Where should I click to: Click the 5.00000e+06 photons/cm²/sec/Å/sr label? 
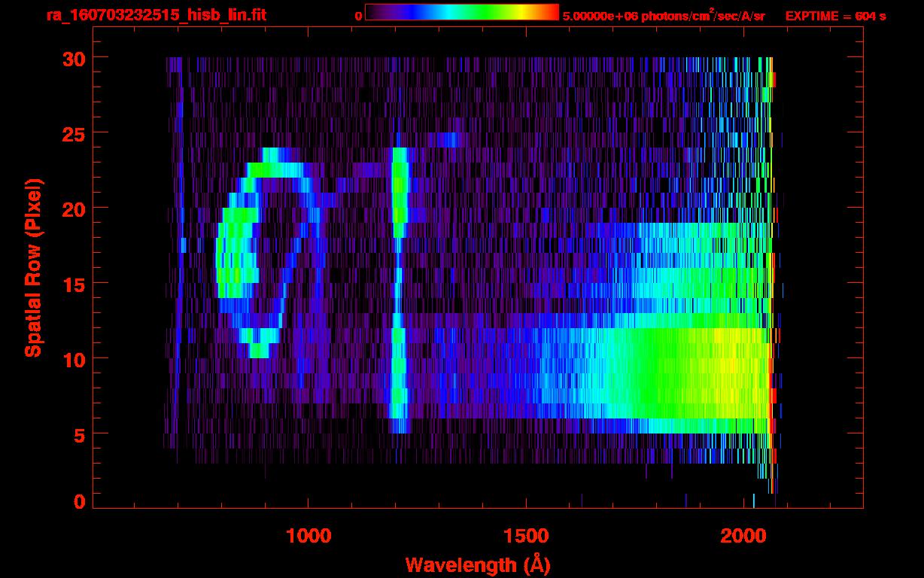point(664,15)
